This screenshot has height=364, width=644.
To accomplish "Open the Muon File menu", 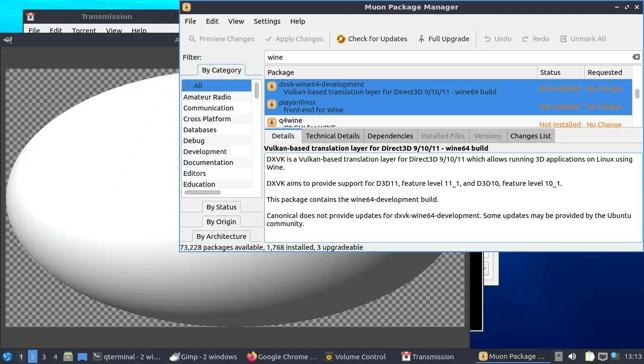I will (190, 21).
